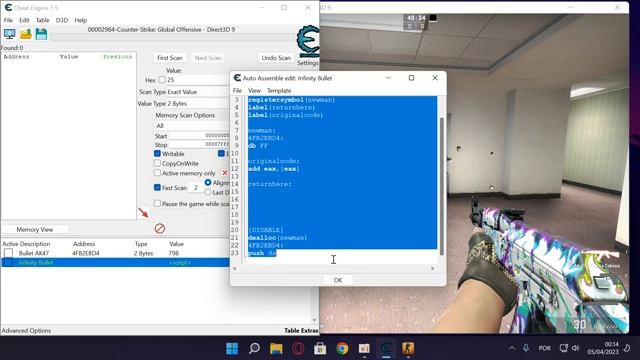Click the Address column header in results
Viewport: 640px width, 360px height.
(x=16, y=57)
